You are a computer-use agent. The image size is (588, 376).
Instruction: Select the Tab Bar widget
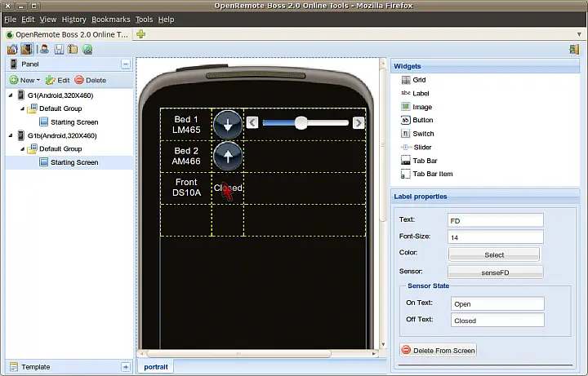[419, 161]
